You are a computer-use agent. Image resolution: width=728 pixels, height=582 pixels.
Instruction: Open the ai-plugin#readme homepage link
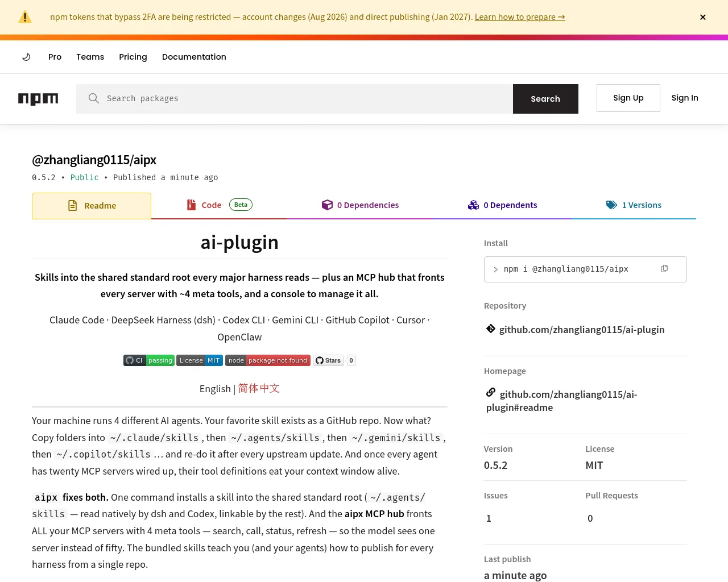click(562, 401)
